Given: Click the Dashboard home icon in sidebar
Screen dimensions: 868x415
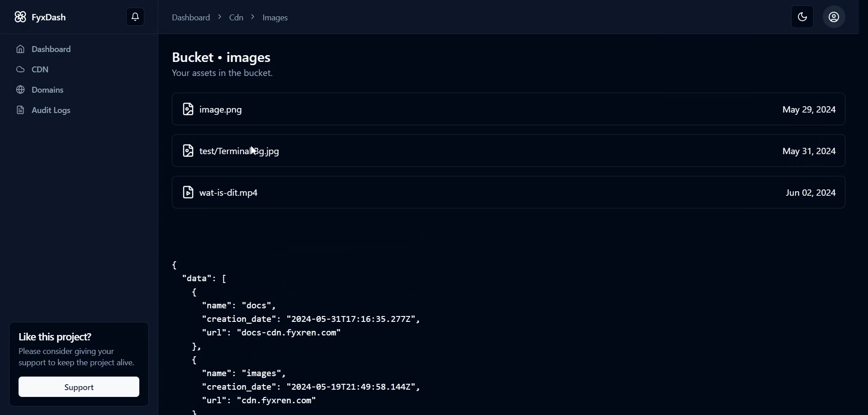Looking at the screenshot, I should click(20, 49).
